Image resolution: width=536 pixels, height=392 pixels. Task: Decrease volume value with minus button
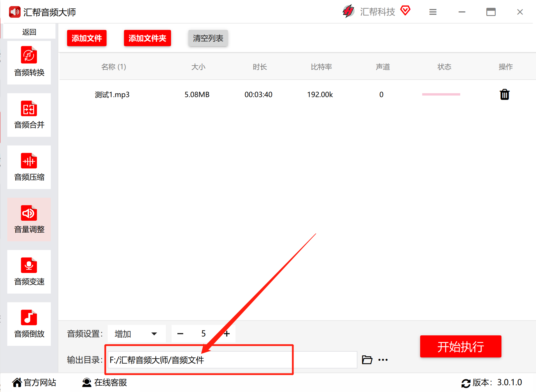point(180,334)
